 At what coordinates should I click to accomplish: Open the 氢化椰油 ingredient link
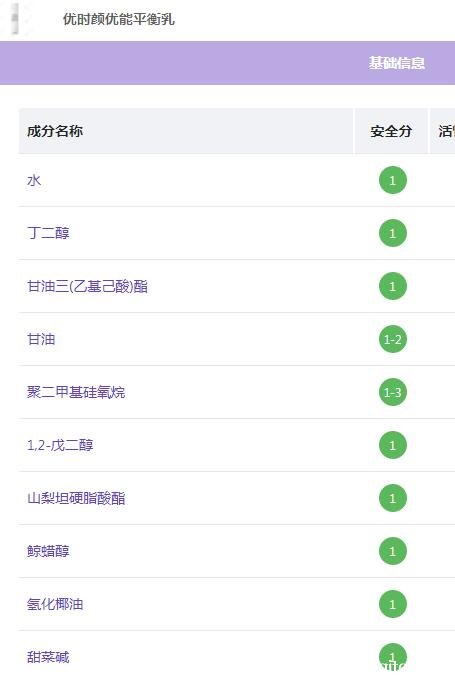coord(55,604)
